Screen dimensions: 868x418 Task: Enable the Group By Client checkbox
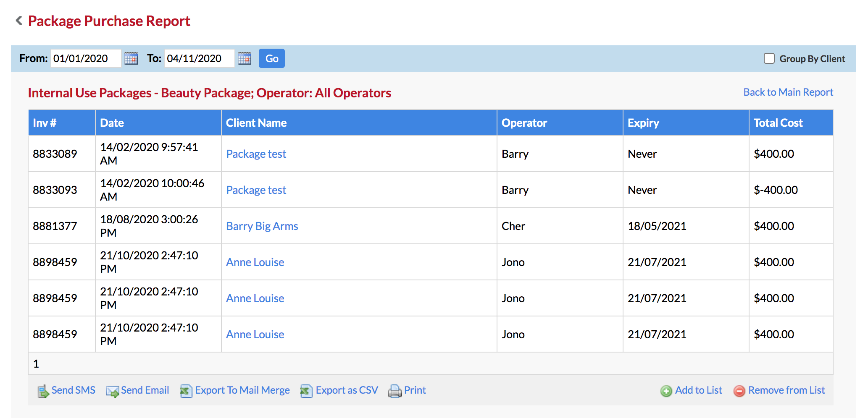tap(769, 58)
